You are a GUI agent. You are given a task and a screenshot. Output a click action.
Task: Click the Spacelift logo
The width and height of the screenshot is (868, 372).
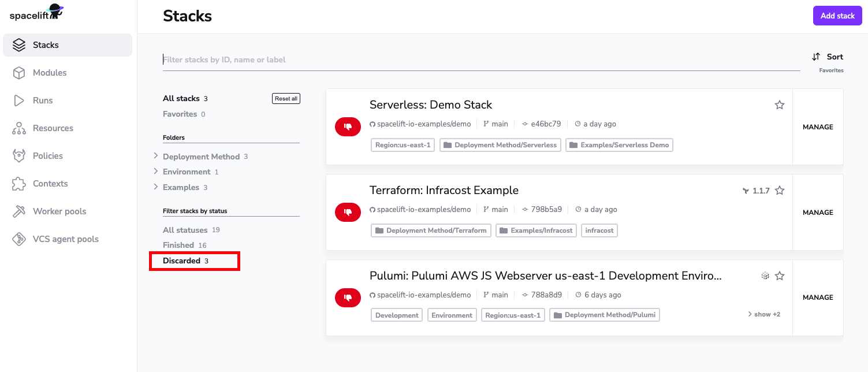[36, 12]
